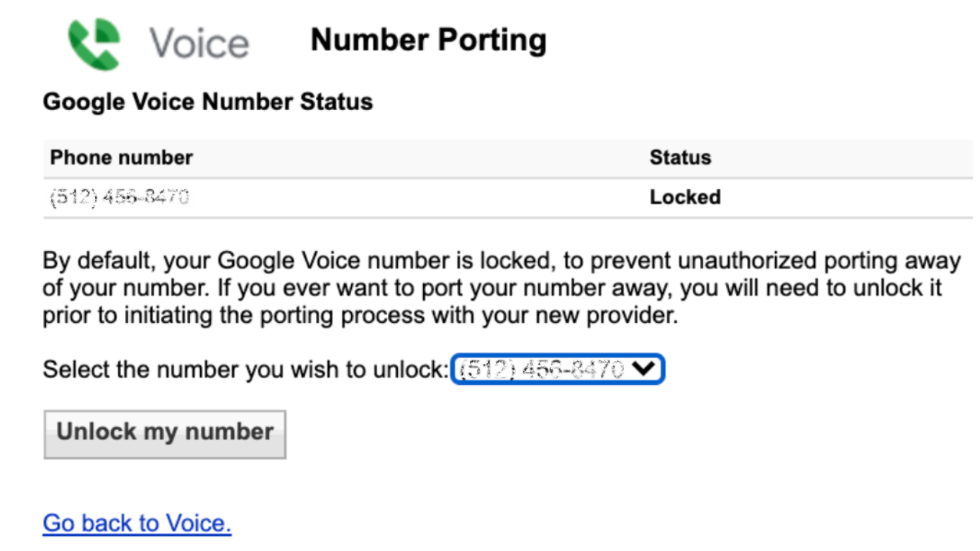980x551 pixels.
Task: Follow the Go back to Voice link
Action: [136, 522]
